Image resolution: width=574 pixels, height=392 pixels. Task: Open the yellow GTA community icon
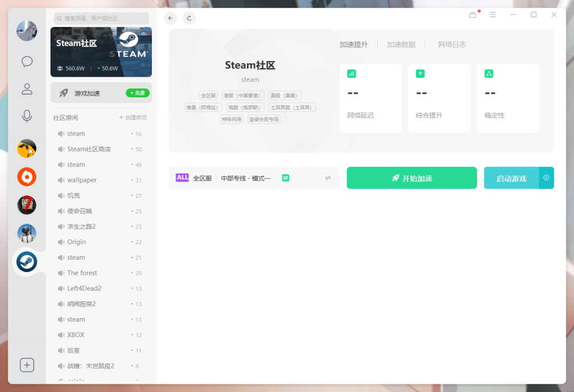coord(27,148)
